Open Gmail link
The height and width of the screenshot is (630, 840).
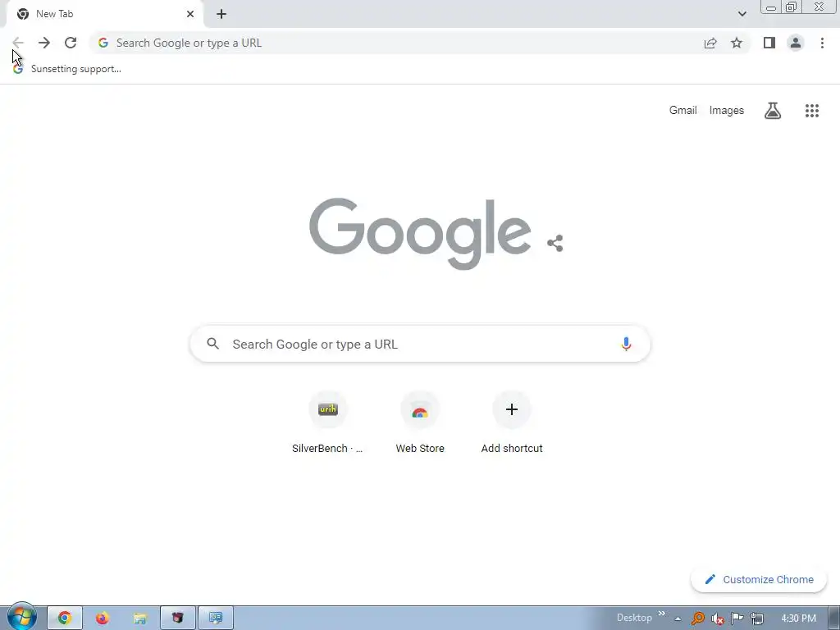coord(682,111)
